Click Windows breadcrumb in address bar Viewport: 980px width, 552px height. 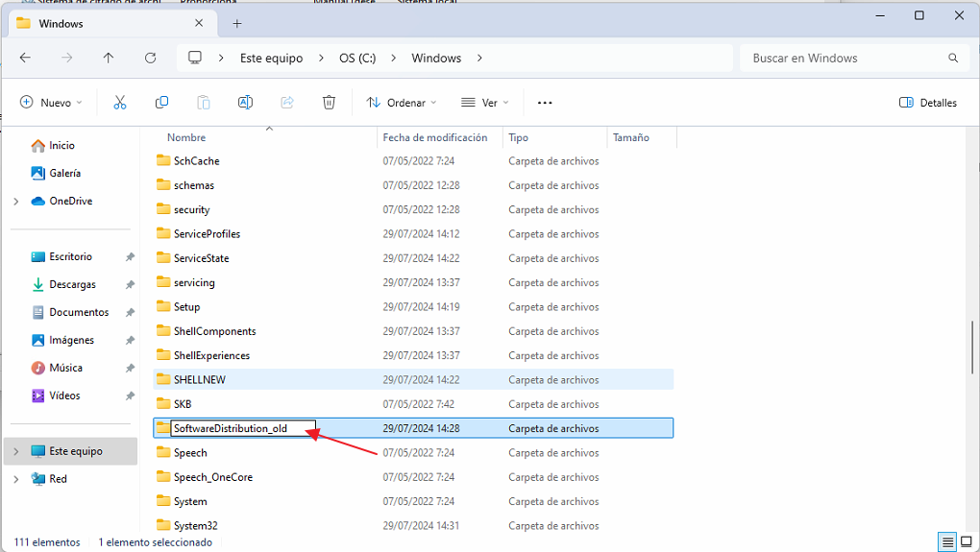pyautogui.click(x=436, y=58)
